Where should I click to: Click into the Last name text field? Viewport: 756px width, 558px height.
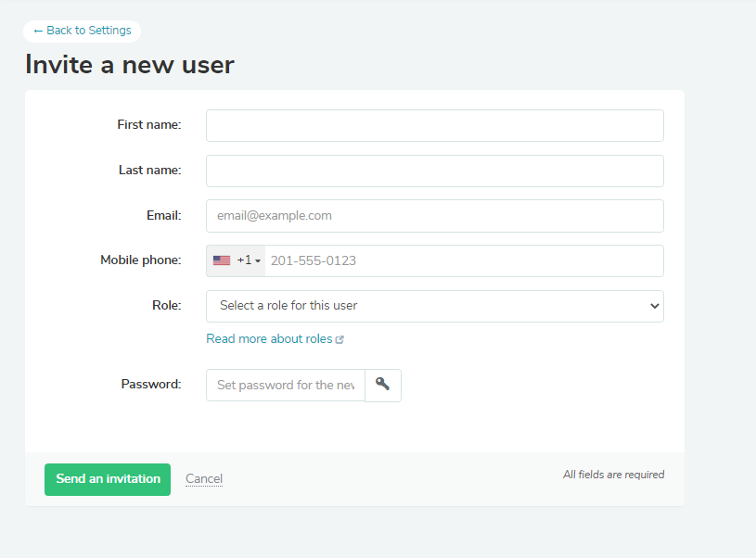click(434, 171)
